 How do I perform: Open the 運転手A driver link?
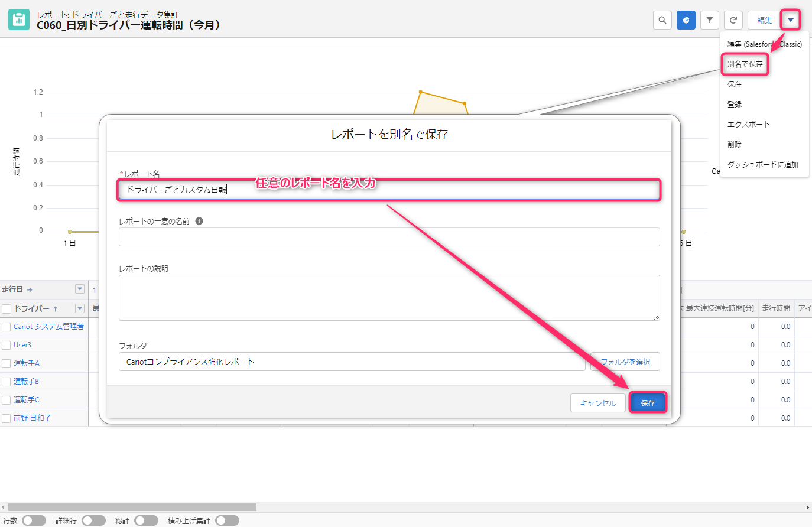pyautogui.click(x=27, y=363)
